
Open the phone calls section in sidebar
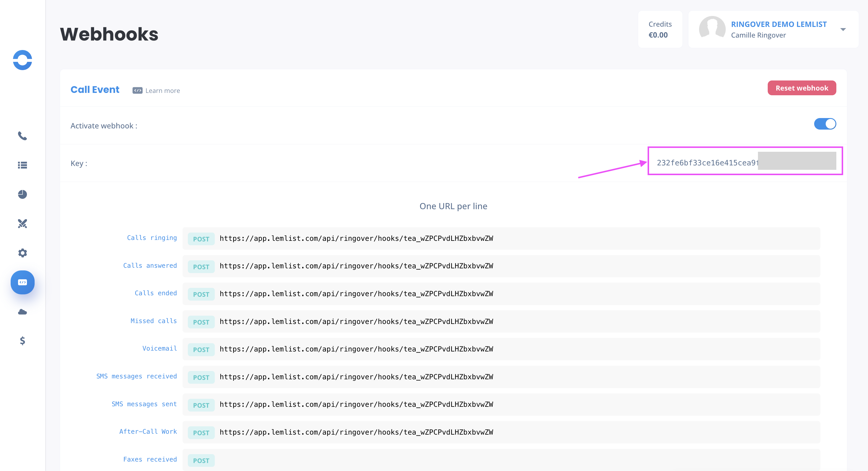click(22, 136)
